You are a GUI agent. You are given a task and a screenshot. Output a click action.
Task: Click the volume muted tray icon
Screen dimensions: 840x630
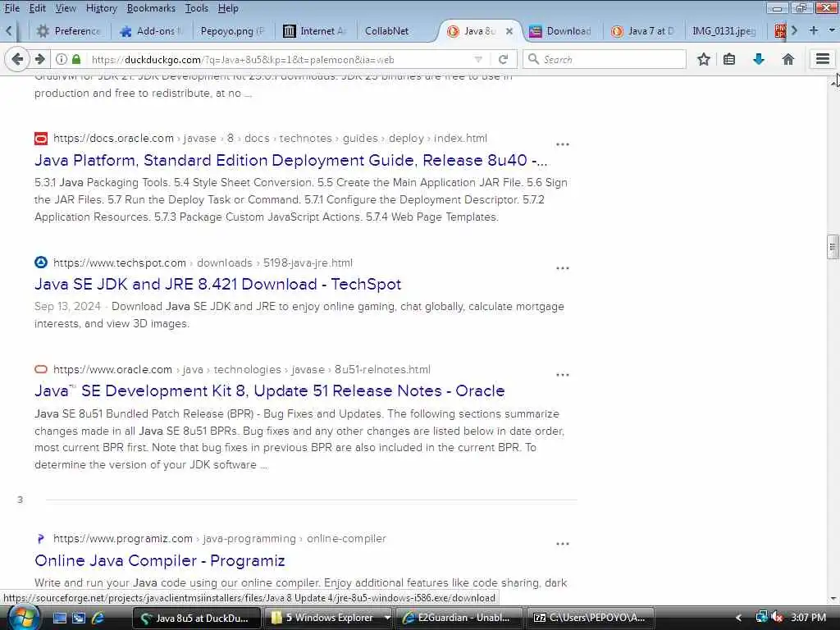pyautogui.click(x=778, y=618)
